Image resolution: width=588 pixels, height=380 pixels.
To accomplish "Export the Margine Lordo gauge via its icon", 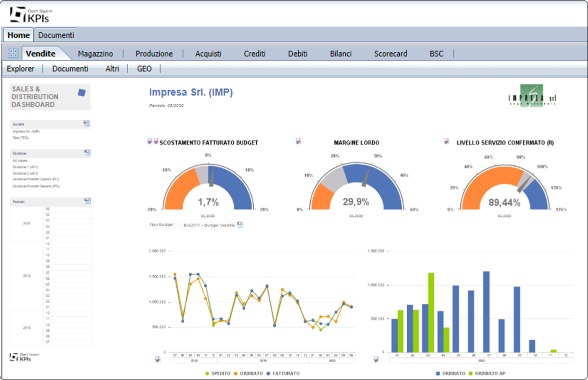I will [x=298, y=141].
